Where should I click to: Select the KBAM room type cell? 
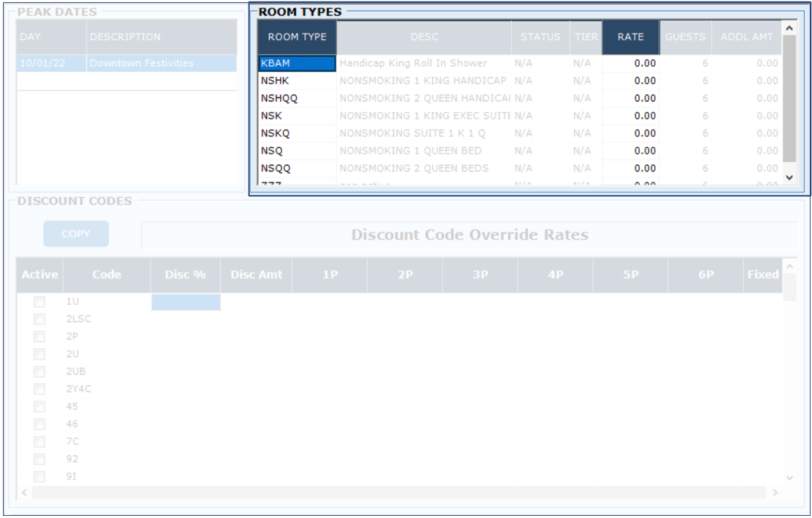pos(297,64)
